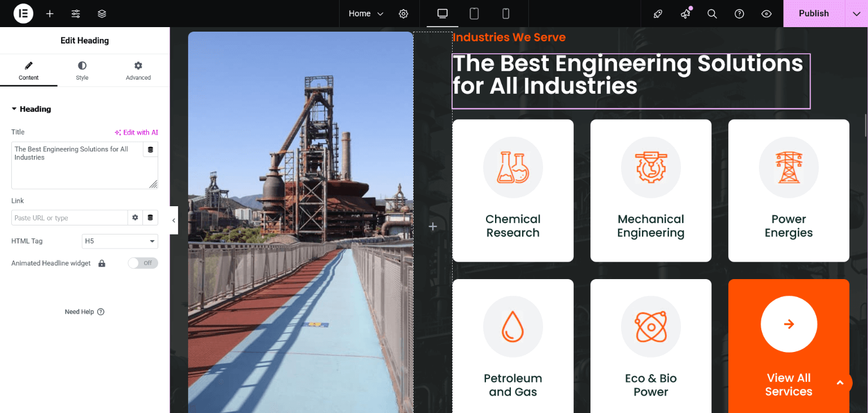Screen dimensions: 868x413
Task: Open link options gear icon
Action: click(135, 218)
